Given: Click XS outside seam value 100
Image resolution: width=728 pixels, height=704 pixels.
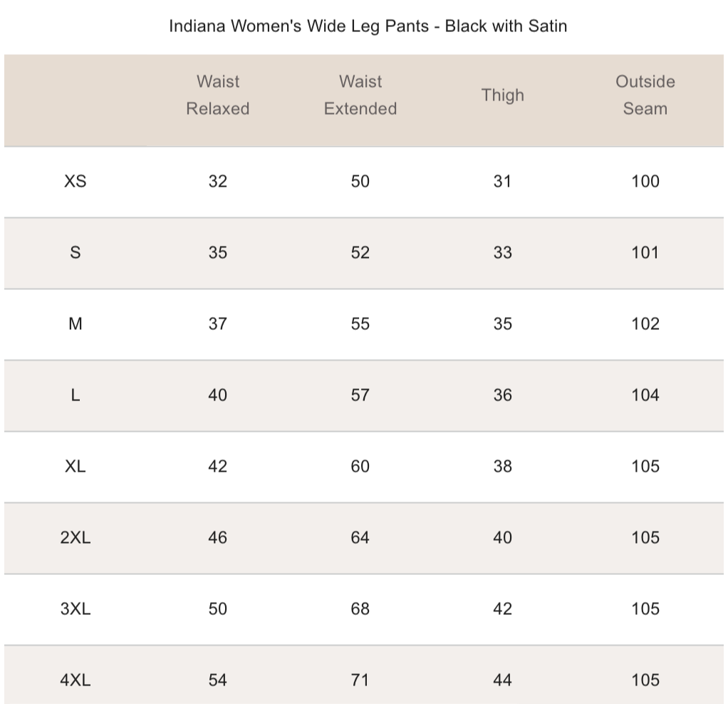Looking at the screenshot, I should 645,181.
